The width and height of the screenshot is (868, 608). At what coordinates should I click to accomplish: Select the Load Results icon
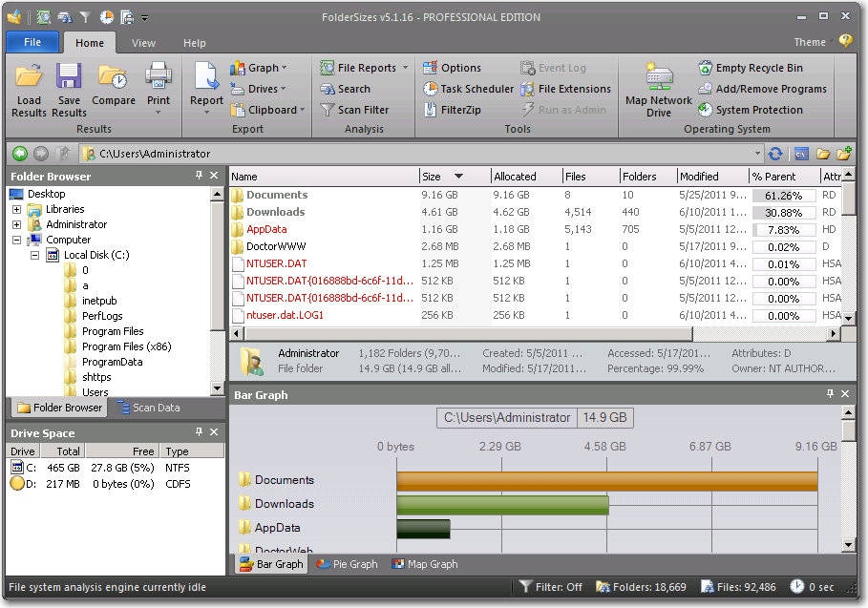pos(28,86)
